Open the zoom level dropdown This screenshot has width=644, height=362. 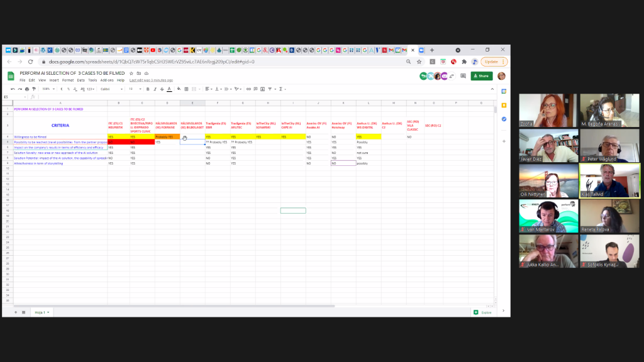pyautogui.click(x=47, y=89)
